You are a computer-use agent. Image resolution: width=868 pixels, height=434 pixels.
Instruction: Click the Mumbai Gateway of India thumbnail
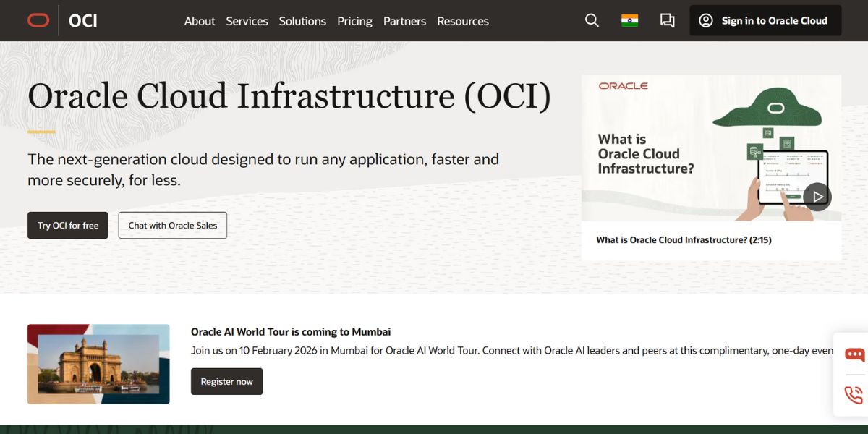click(98, 365)
